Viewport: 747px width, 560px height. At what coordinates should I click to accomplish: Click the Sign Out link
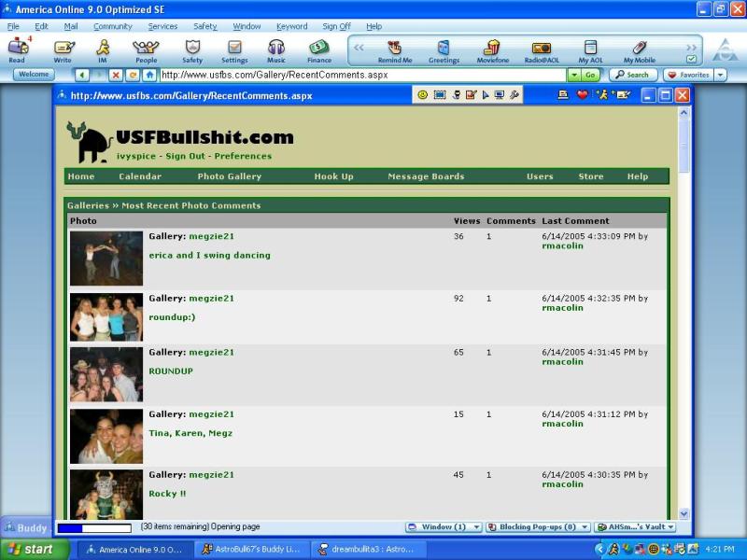click(185, 156)
